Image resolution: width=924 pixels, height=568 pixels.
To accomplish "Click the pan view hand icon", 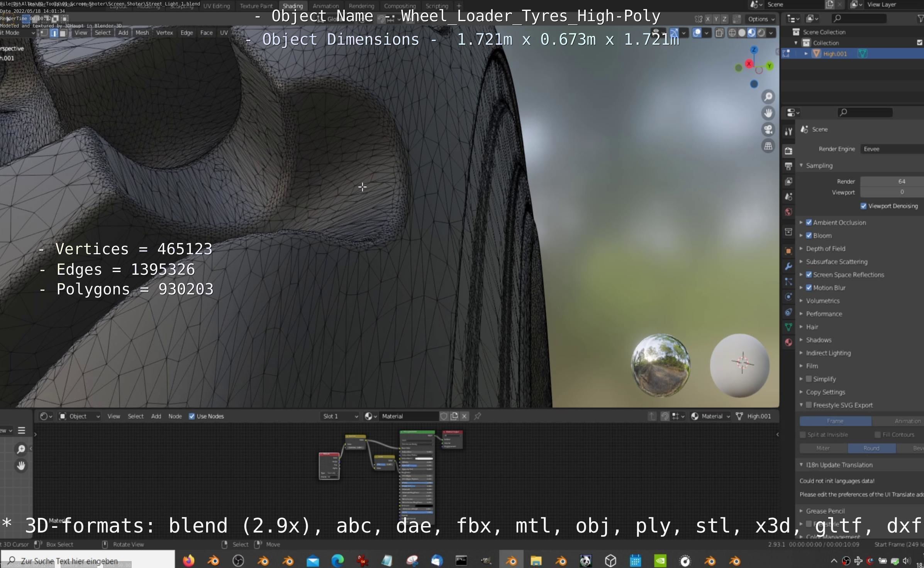I will [x=768, y=113].
